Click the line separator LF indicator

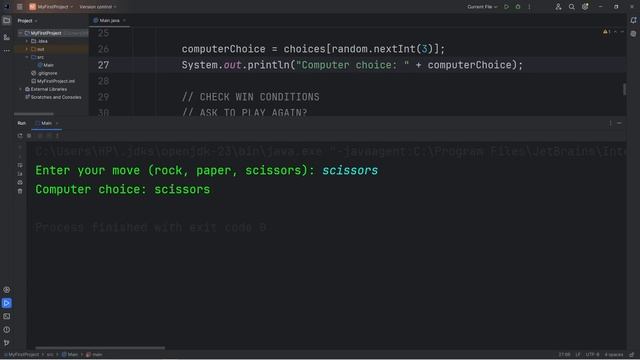click(x=578, y=355)
